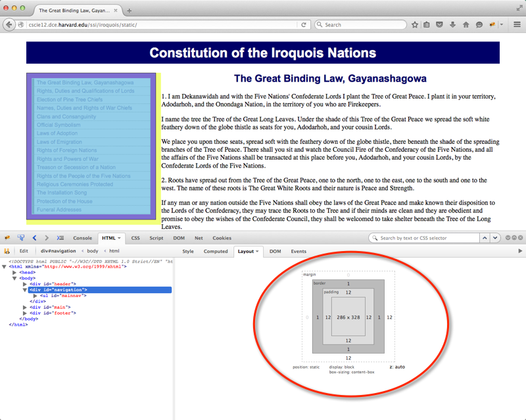Switch to the Console tab
Viewport: 526px width, 420px height.
click(x=82, y=237)
